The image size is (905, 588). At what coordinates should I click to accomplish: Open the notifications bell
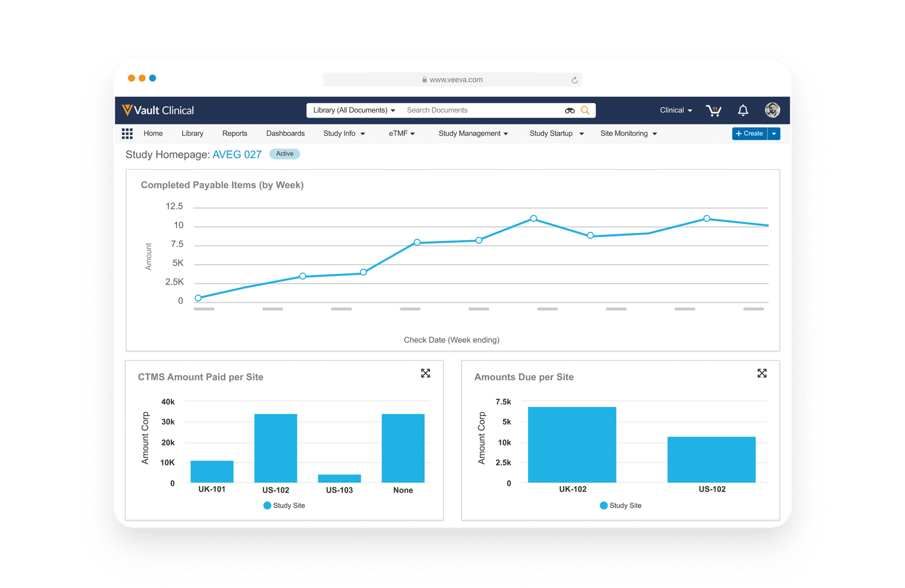coord(743,111)
